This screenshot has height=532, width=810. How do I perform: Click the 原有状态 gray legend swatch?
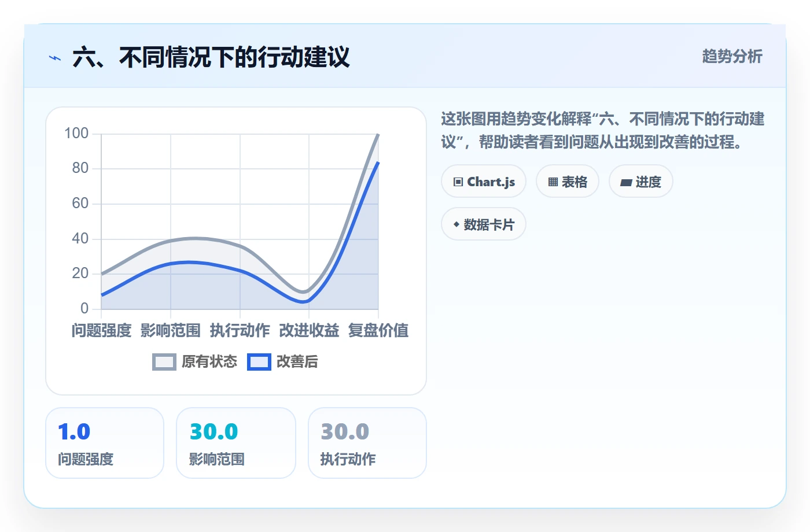tap(164, 362)
